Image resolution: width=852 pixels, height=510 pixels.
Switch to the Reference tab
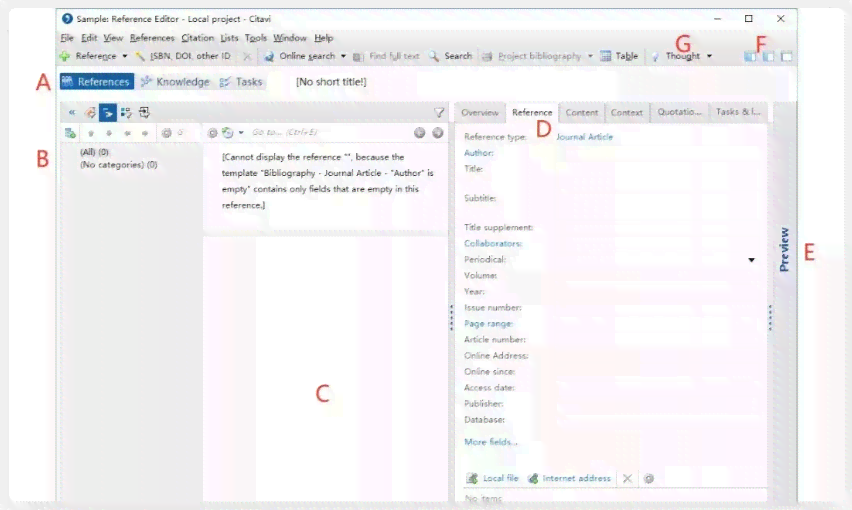532,112
